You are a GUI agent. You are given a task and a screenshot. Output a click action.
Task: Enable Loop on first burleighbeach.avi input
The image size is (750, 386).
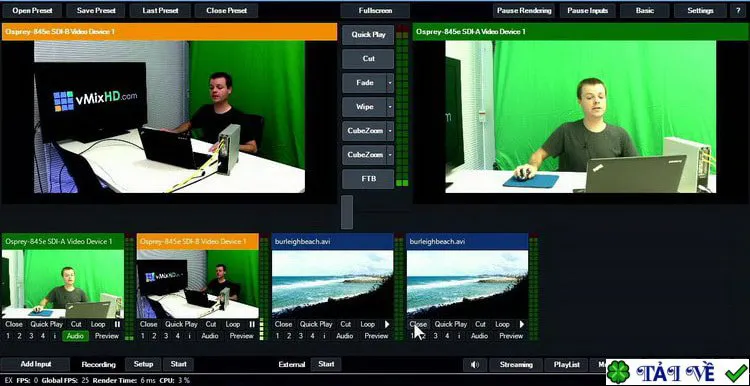368,324
